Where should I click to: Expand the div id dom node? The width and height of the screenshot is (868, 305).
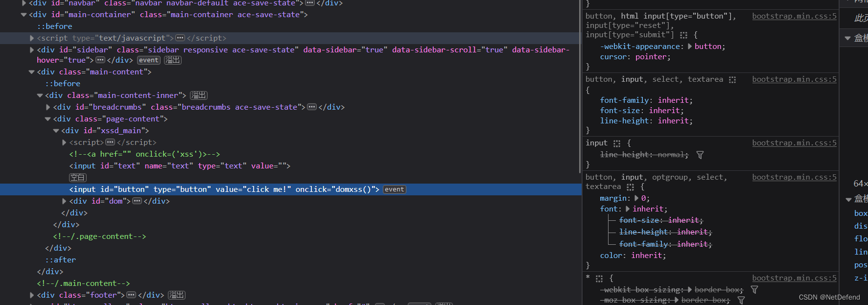[64, 201]
